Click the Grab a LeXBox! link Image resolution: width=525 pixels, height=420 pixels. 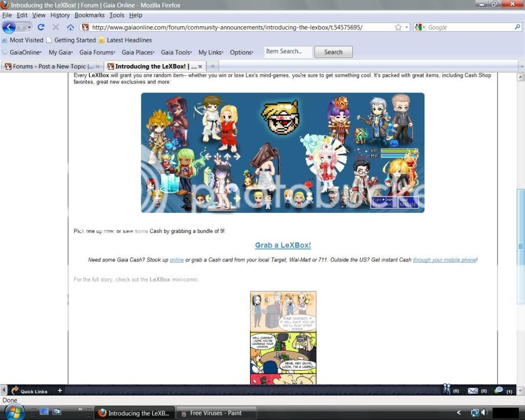pos(283,245)
